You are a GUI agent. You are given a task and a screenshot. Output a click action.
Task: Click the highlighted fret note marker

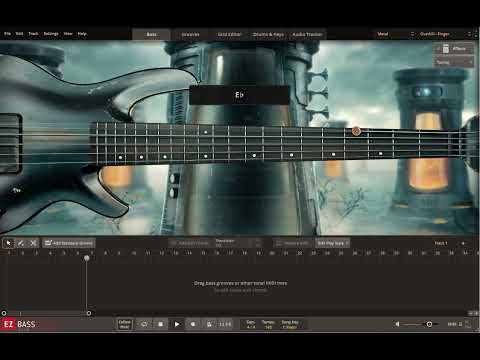click(x=356, y=131)
